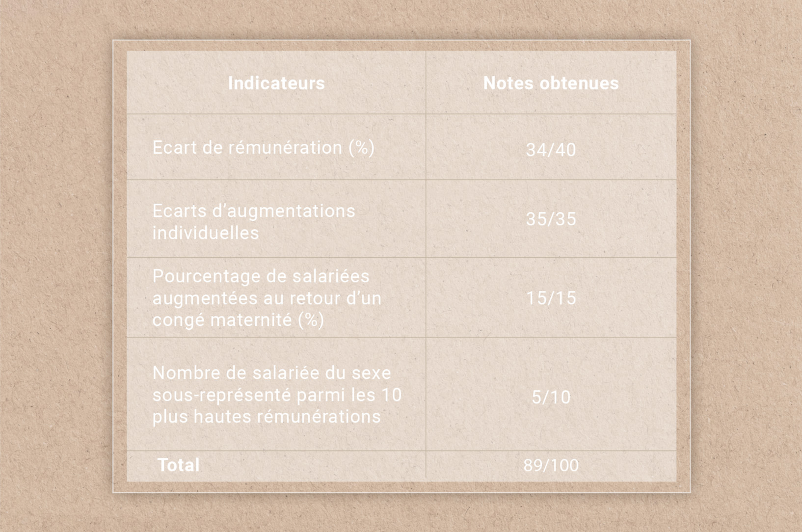Click the "congé maternité (%)" line
The height and width of the screenshot is (532, 802).
238,320
